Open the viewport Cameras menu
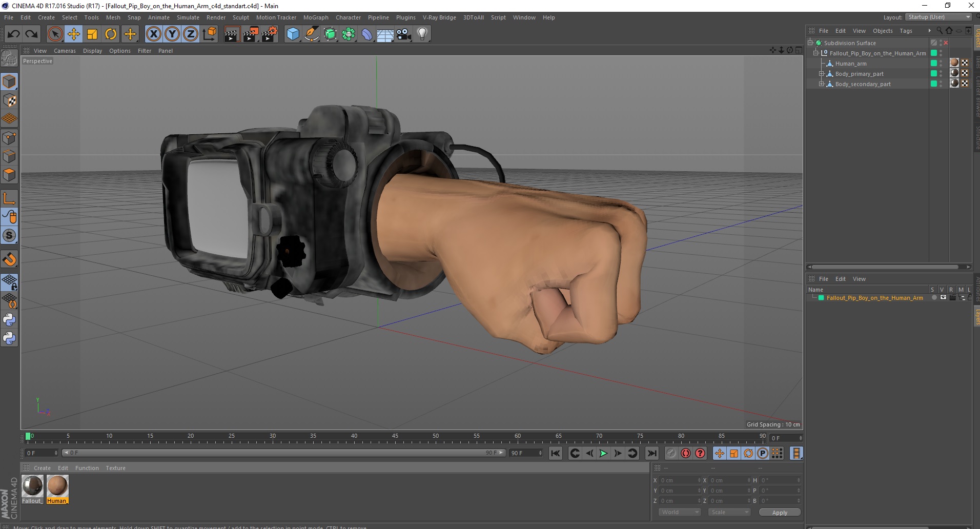Viewport: 980px width, 529px height. pyautogui.click(x=65, y=51)
